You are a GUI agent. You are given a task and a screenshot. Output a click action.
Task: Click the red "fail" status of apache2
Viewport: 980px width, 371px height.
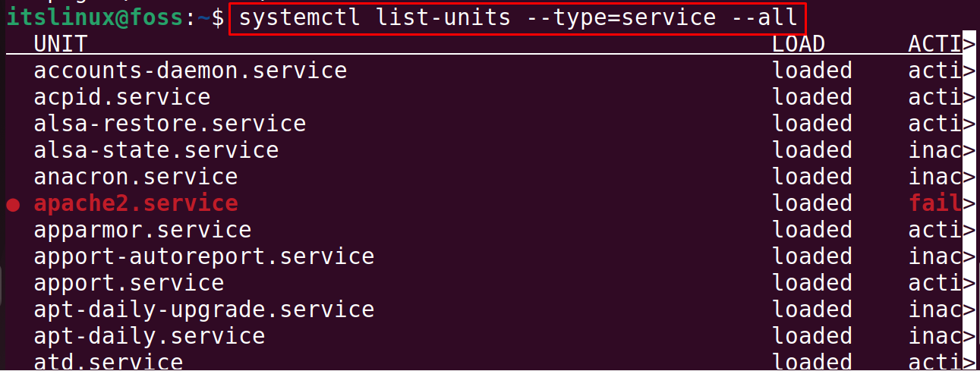(x=935, y=203)
